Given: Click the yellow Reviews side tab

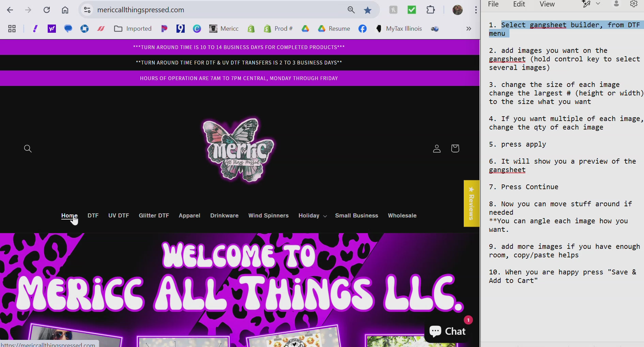Looking at the screenshot, I should pos(471,203).
